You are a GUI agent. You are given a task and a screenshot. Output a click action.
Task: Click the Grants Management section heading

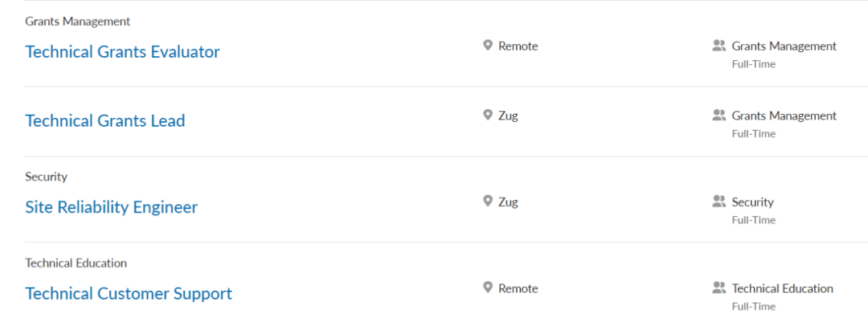[x=78, y=22]
